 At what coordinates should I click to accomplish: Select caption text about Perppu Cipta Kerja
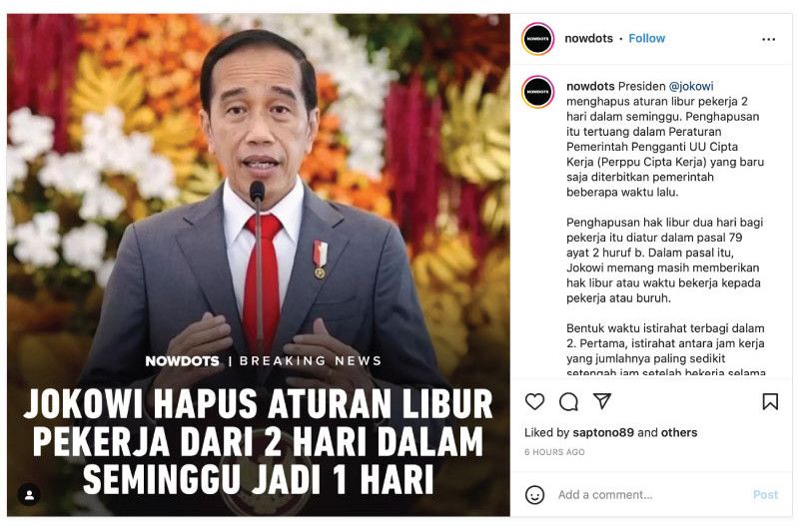click(x=665, y=139)
